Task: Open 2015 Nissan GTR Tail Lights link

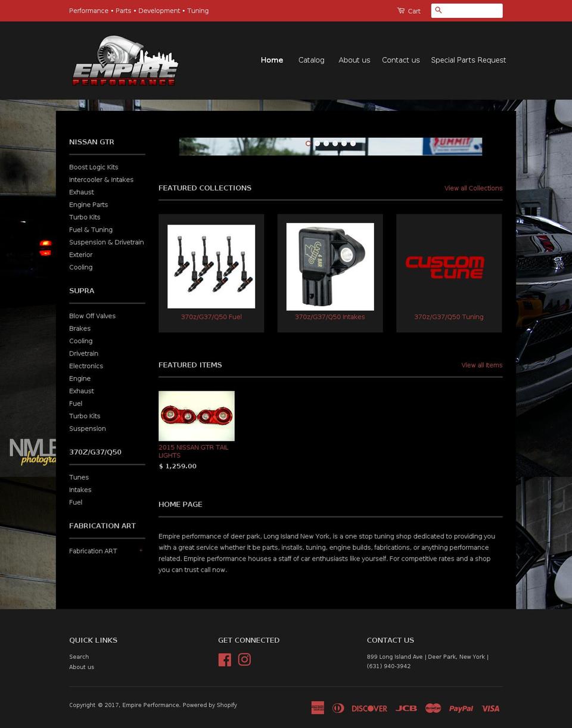Action: 193,451
